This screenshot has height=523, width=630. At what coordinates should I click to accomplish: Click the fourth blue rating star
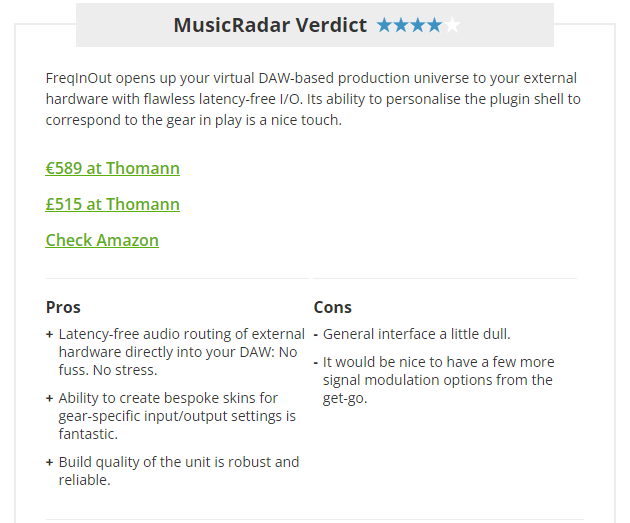coord(434,26)
